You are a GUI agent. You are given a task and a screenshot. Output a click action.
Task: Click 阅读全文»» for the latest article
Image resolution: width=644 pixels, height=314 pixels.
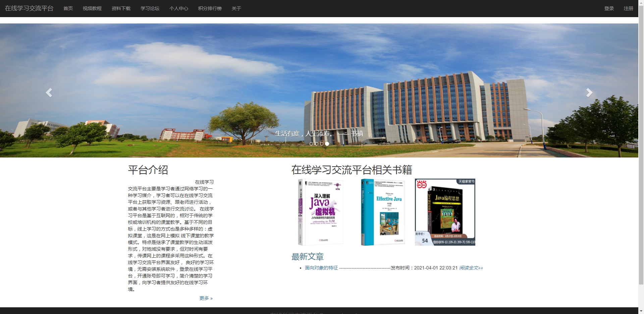click(471, 268)
